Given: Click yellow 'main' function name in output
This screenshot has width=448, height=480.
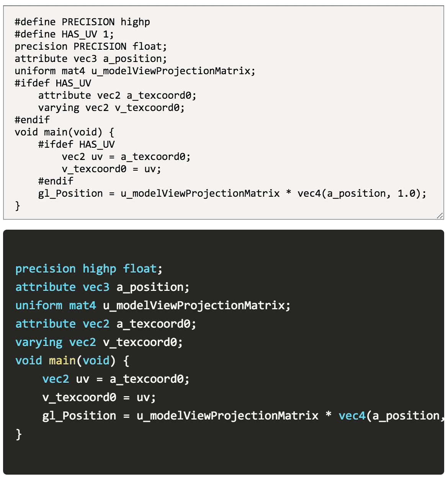Looking at the screenshot, I should [x=62, y=361].
